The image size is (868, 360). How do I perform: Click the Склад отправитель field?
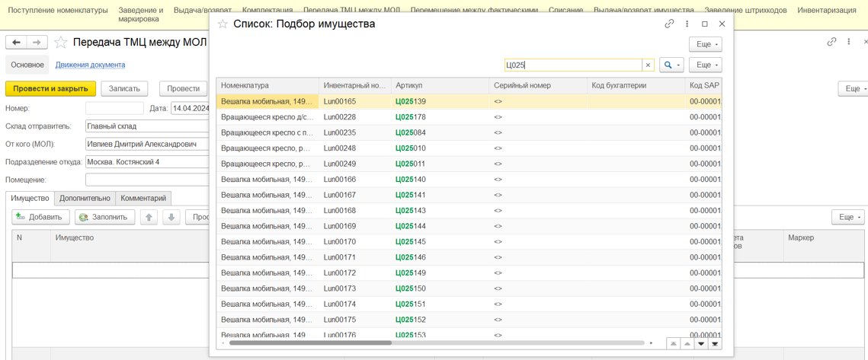pyautogui.click(x=147, y=126)
